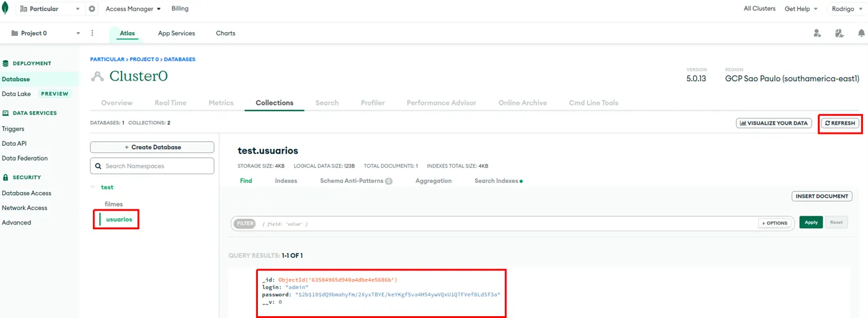This screenshot has height=318, width=868.
Task: Open Data Federation in the sidebar
Action: 25,158
